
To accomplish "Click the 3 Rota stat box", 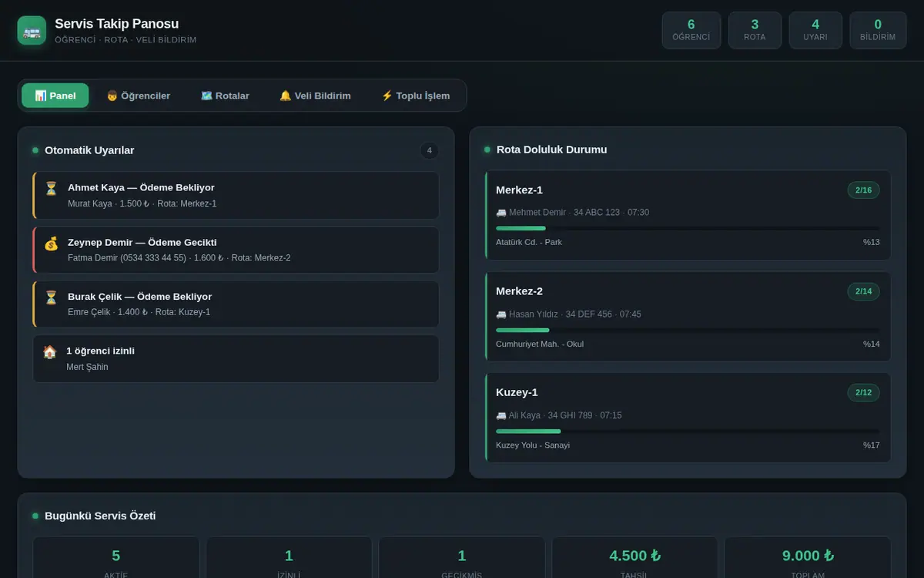I will click(x=755, y=30).
